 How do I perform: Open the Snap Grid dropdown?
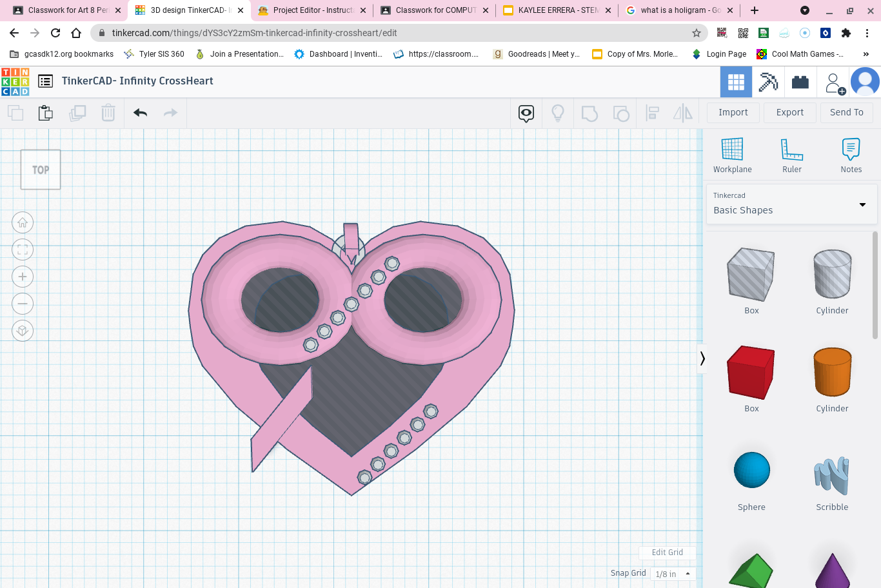point(673,573)
